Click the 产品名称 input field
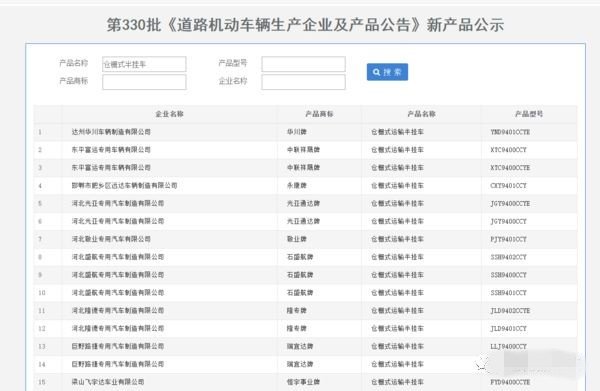Screen dimensions: 600x391 (144, 64)
